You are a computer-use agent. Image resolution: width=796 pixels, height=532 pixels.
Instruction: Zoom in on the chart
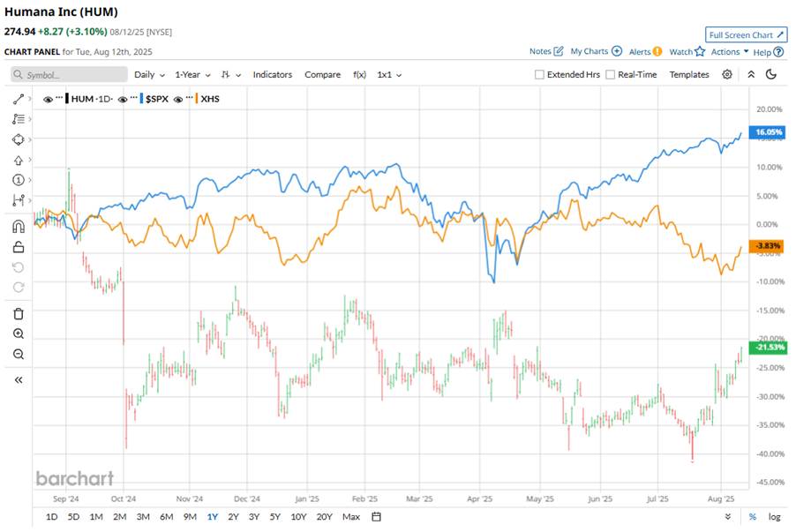[19, 333]
